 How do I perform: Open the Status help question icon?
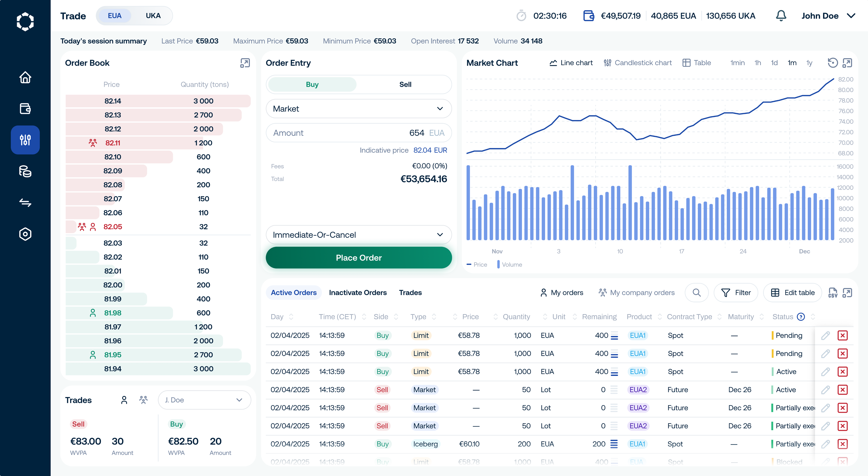coord(801,317)
